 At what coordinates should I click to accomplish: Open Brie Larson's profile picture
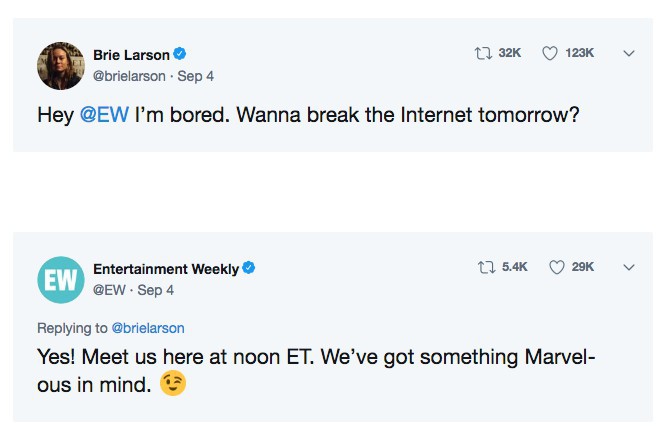click(61, 66)
